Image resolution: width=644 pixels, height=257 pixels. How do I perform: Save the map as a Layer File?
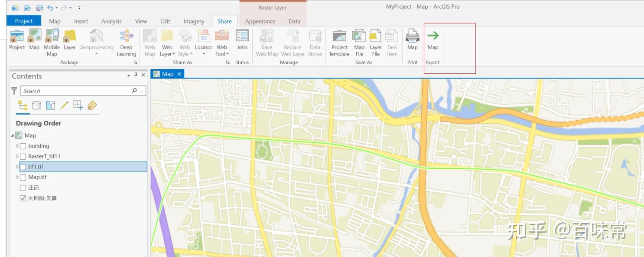375,41
